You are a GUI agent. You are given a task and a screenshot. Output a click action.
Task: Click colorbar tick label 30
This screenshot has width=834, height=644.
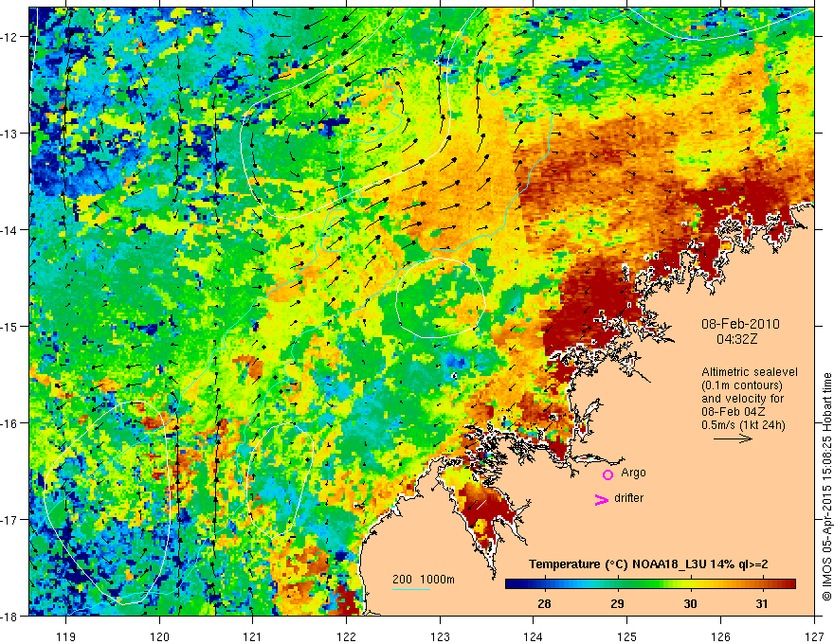tap(690, 603)
